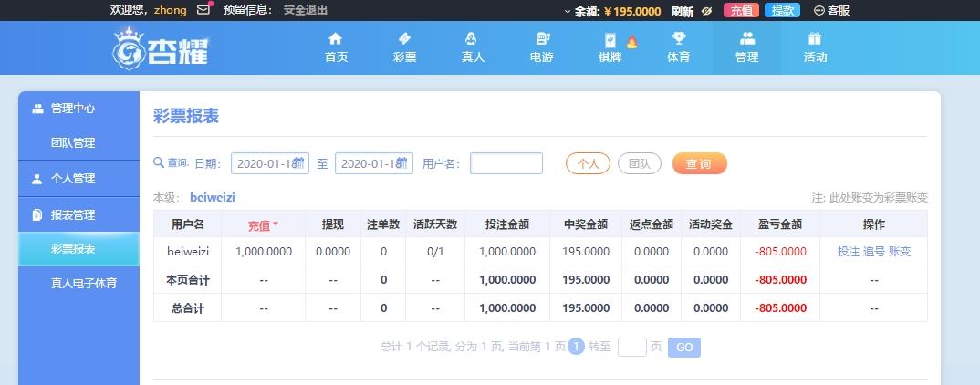The image size is (980, 385).
Task: Click 安全退出 to log out
Action: click(306, 10)
